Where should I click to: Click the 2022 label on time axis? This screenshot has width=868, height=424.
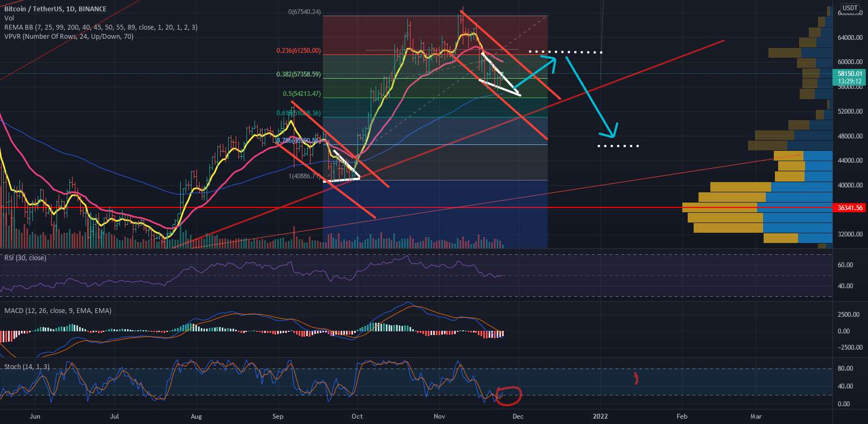click(x=600, y=416)
